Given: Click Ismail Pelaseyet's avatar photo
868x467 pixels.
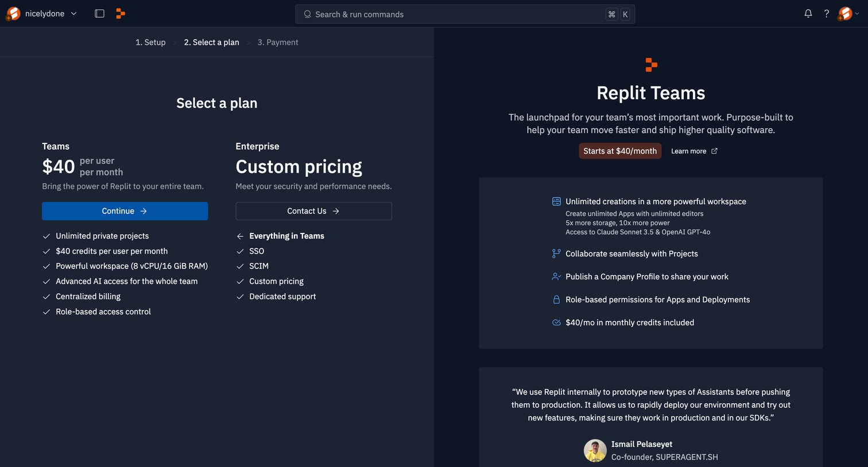Looking at the screenshot, I should (595, 451).
